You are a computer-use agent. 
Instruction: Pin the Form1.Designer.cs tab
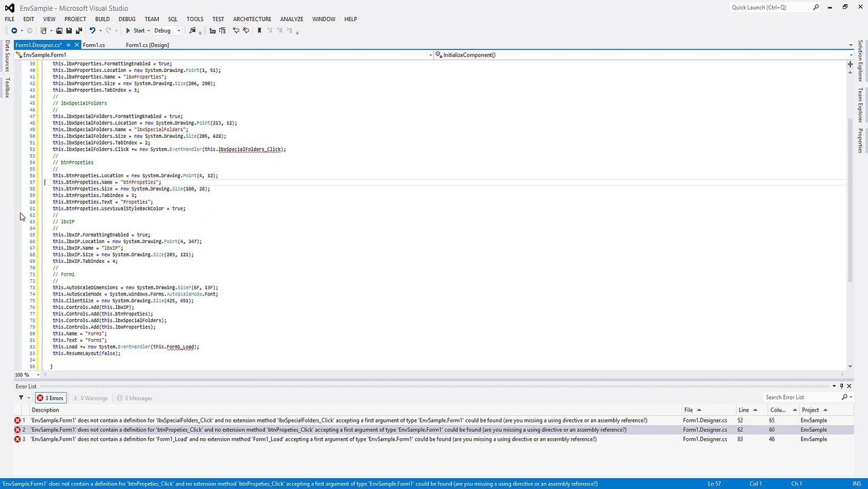(x=69, y=45)
